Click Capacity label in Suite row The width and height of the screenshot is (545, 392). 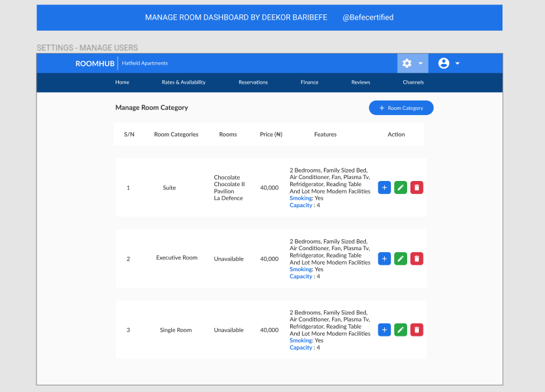[x=301, y=205]
